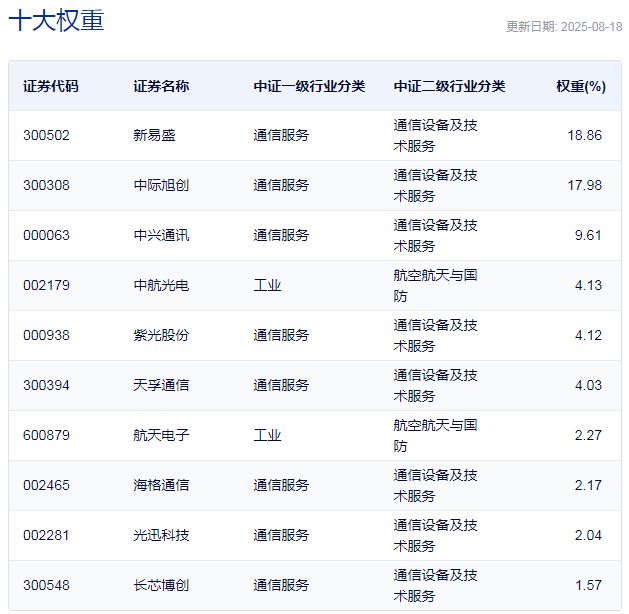Click the 更新日期 2025-08-18 text
Image resolution: width=629 pixels, height=614 pixels.
(x=563, y=27)
